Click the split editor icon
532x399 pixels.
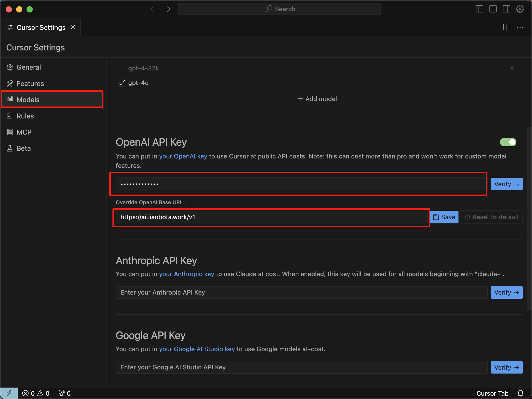click(x=507, y=27)
